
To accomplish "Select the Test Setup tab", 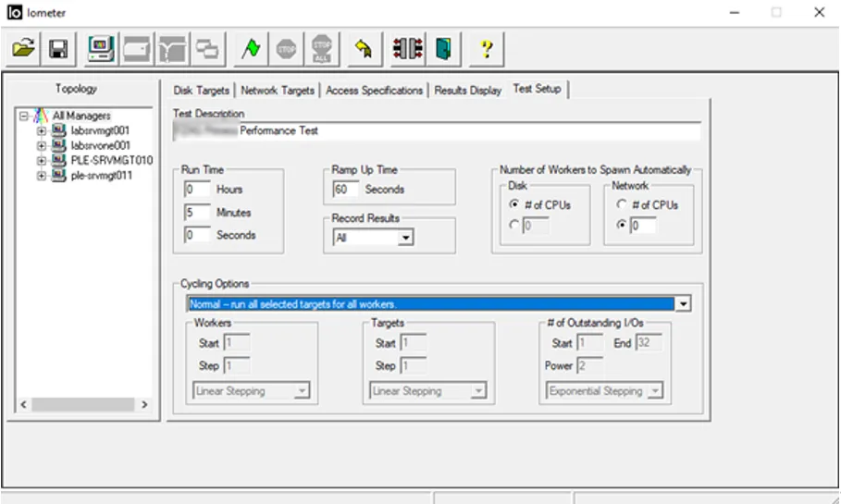I will tap(537, 89).
